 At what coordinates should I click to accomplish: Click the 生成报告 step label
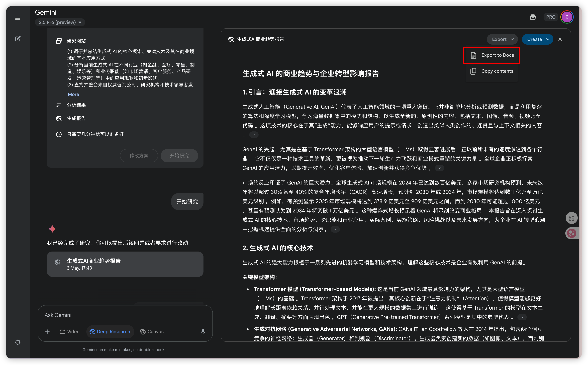[x=76, y=118]
